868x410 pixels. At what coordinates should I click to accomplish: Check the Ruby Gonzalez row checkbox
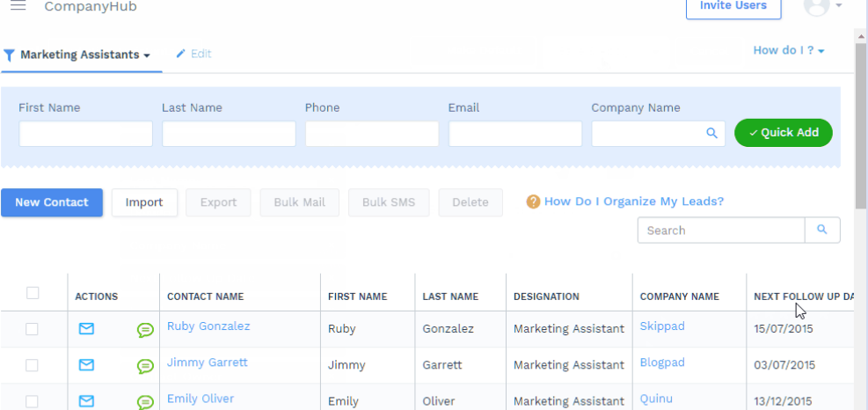33,329
